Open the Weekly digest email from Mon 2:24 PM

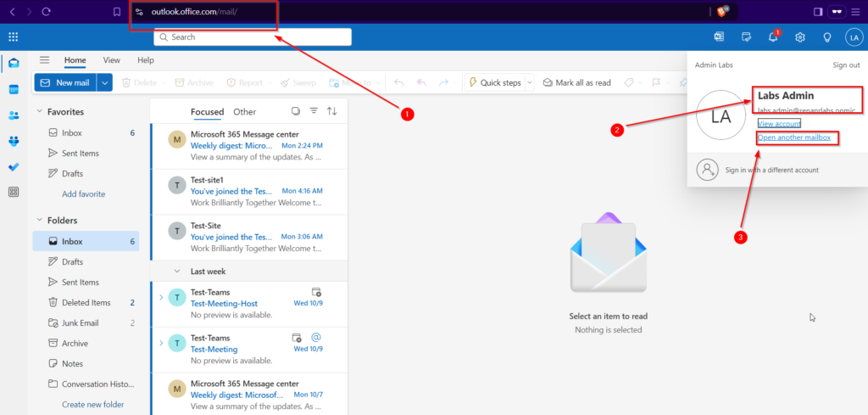(249, 146)
